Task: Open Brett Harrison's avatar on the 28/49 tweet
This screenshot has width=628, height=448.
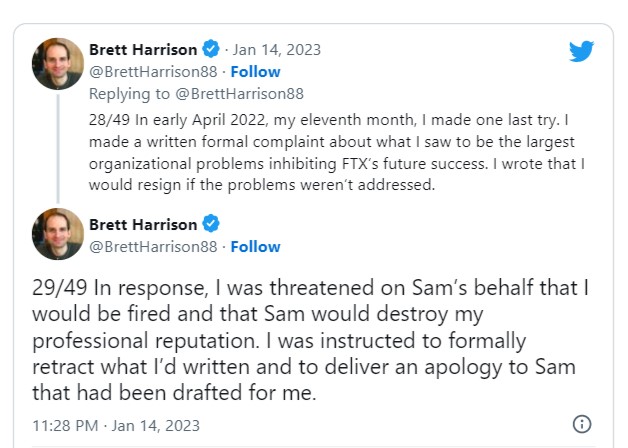Action: click(58, 63)
